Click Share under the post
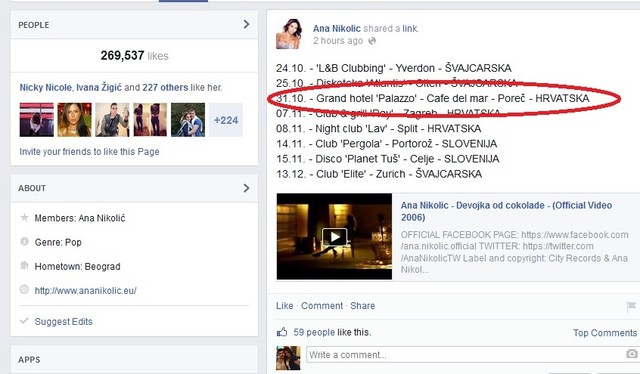This screenshot has height=374, width=640. coord(362,306)
